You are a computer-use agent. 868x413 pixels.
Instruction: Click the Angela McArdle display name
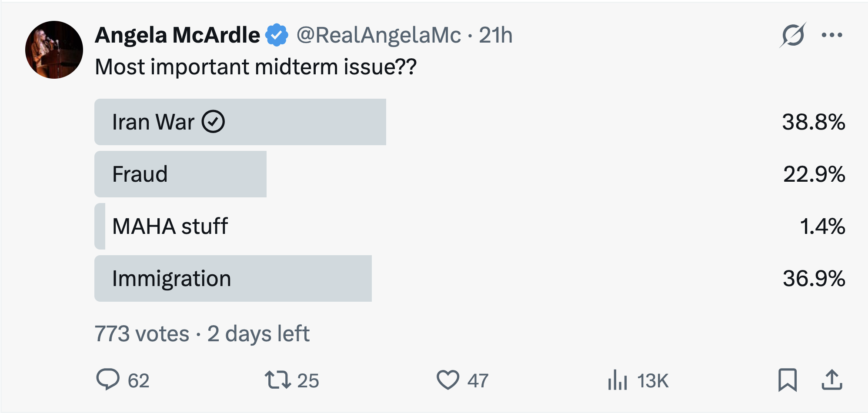(177, 35)
